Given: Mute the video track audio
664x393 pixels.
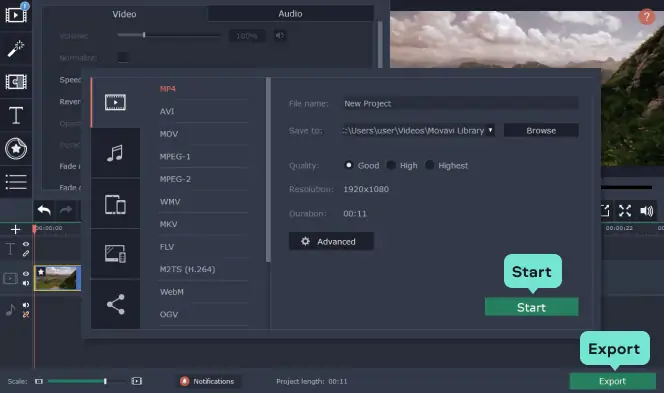Looking at the screenshot, I should 26,283.
